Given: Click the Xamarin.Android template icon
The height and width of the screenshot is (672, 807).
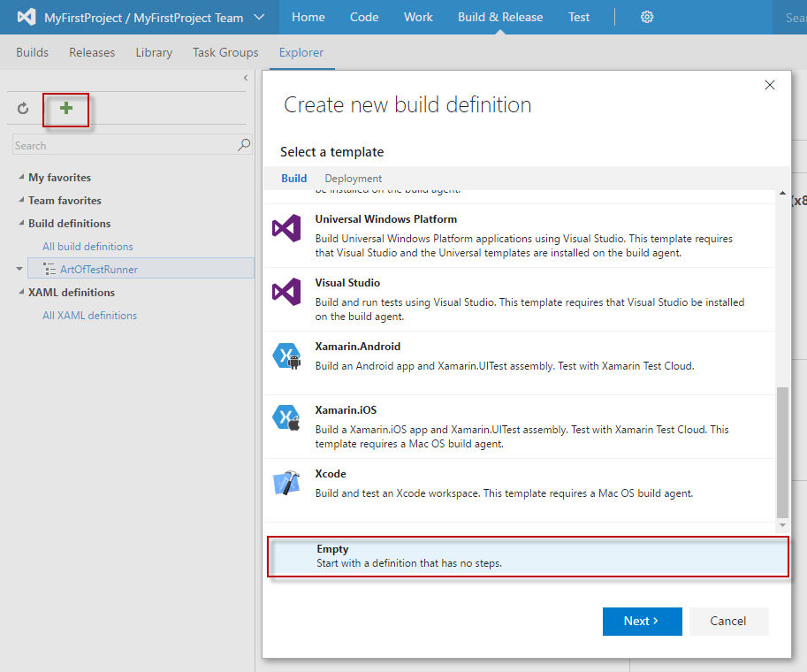Looking at the screenshot, I should (286, 355).
